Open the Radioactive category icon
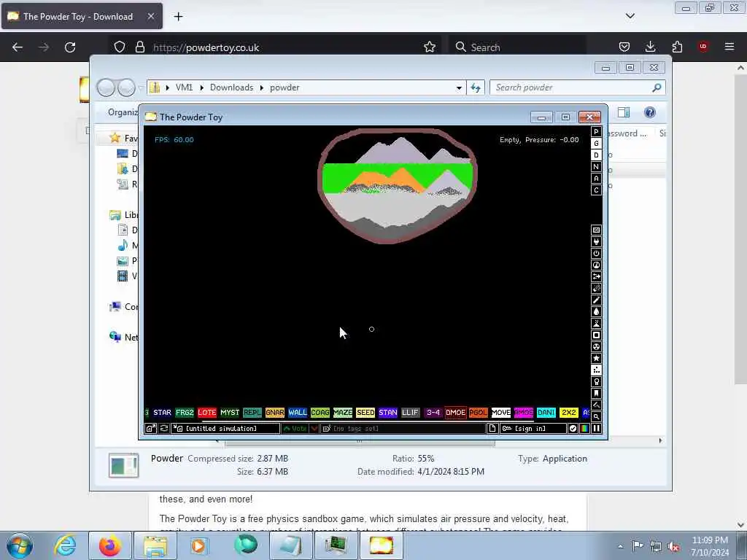 [x=596, y=346]
